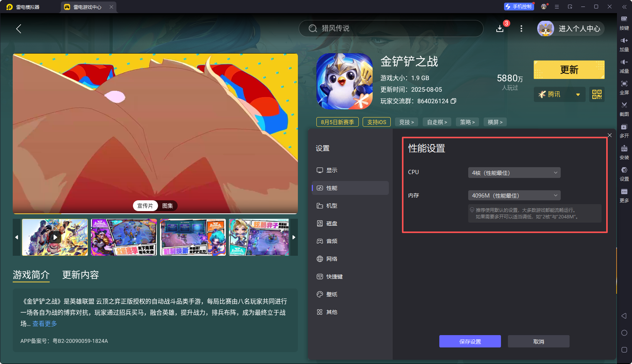Open 多开 multi-instance sidebar tool
Image resolution: width=632 pixels, height=364 pixels.
(624, 131)
